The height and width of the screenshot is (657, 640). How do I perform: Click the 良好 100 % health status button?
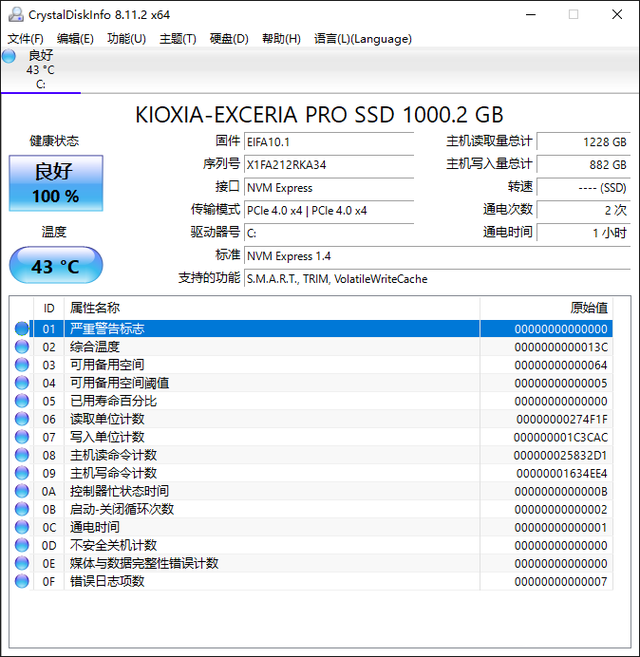click(56, 183)
